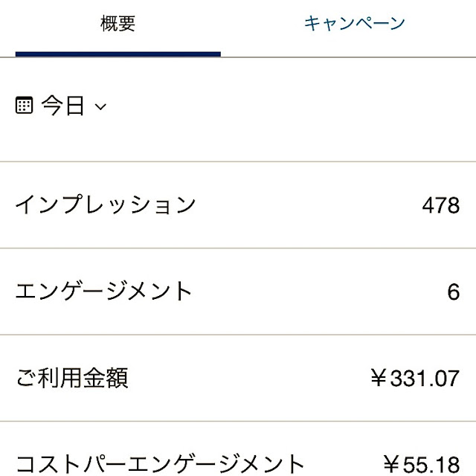The width and height of the screenshot is (476, 476).
Task: Select the ￥331.07 amount value
Action: (415, 379)
